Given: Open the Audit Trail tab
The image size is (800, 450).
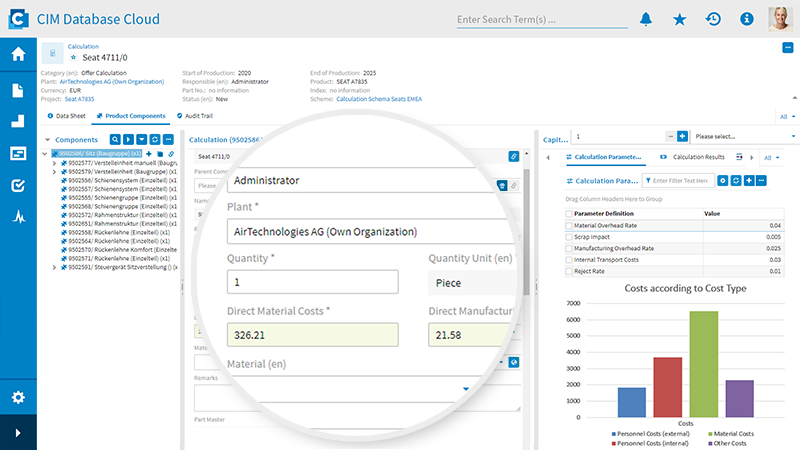Looking at the screenshot, I should coord(202,117).
